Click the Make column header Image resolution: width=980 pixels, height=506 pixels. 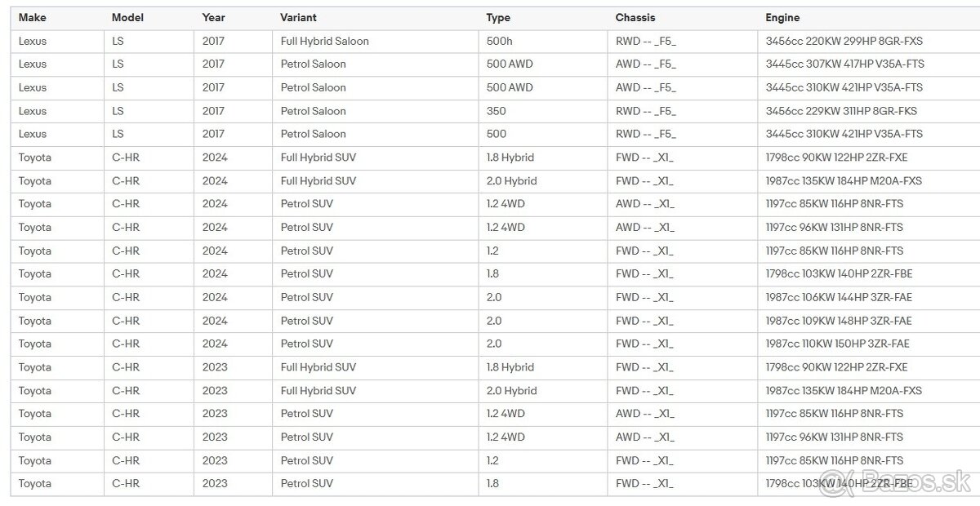[x=33, y=17]
